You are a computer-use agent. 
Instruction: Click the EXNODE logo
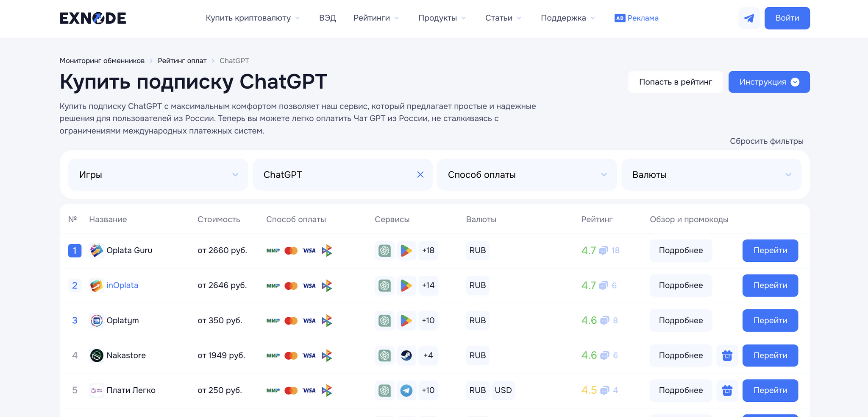coord(93,18)
